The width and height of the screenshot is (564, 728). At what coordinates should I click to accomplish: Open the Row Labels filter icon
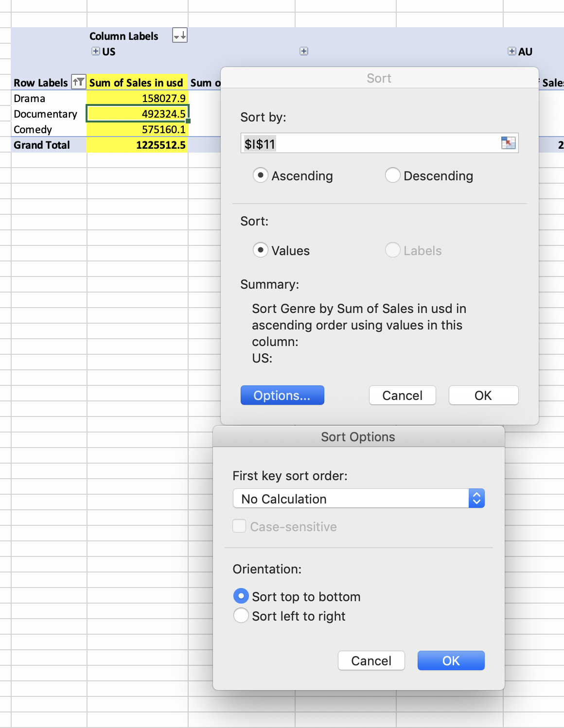click(78, 82)
